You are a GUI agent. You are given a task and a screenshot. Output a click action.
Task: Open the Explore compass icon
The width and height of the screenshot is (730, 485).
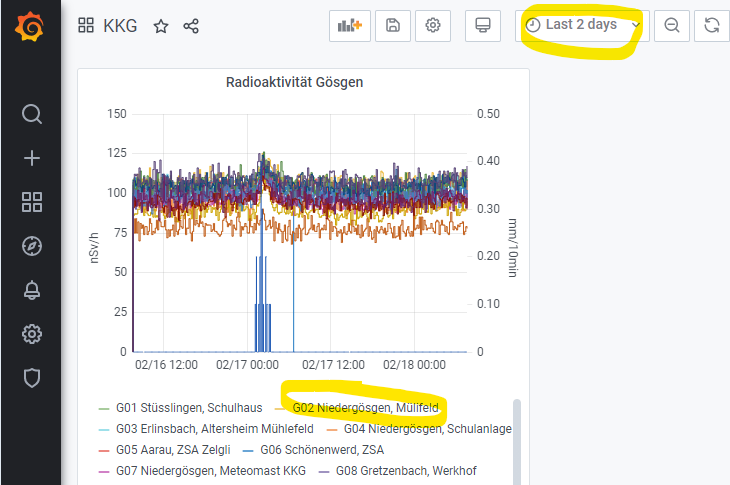(32, 246)
